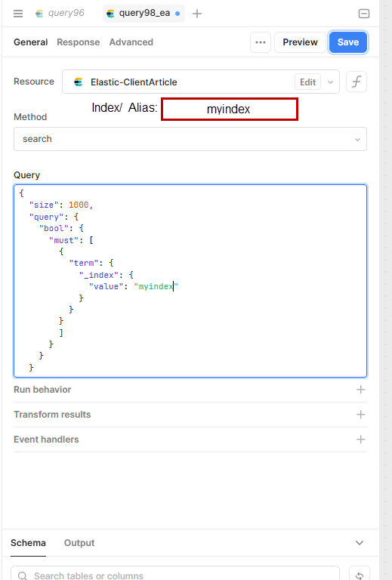Open the hamburger menu icon
Image resolution: width=392 pixels, height=580 pixels.
point(18,14)
